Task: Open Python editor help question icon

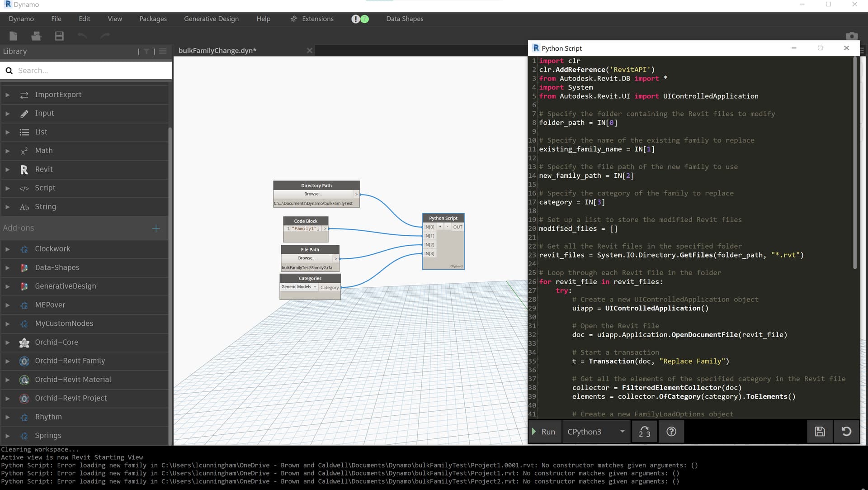Action: [671, 432]
